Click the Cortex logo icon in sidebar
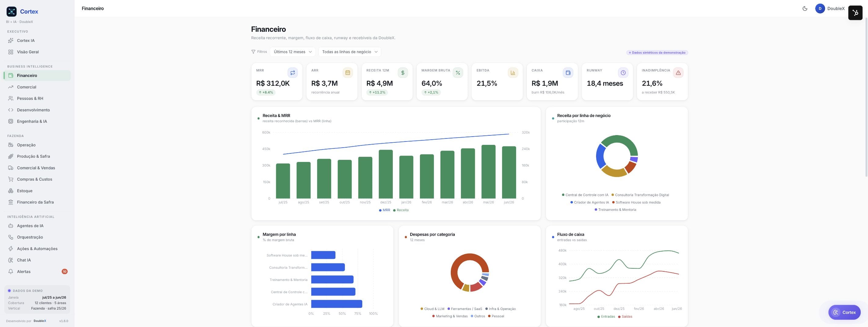 click(x=12, y=12)
